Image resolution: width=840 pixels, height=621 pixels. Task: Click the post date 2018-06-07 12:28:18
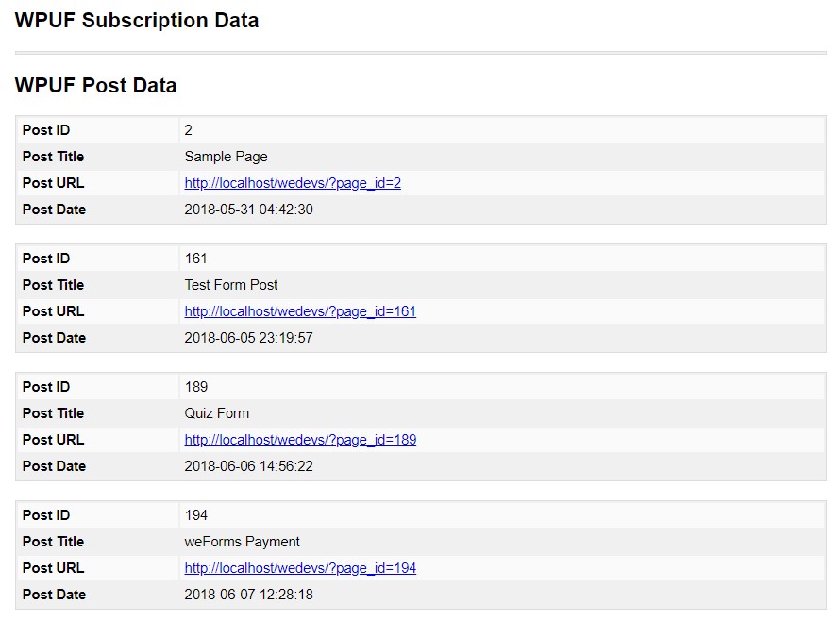(248, 595)
